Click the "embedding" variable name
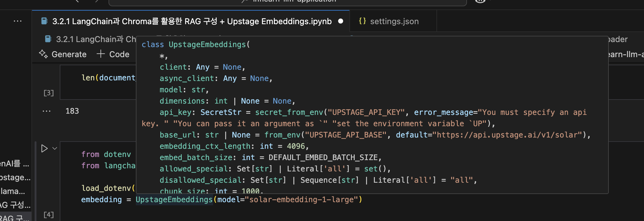Viewport: 644px width, 221px height. pyautogui.click(x=101, y=200)
